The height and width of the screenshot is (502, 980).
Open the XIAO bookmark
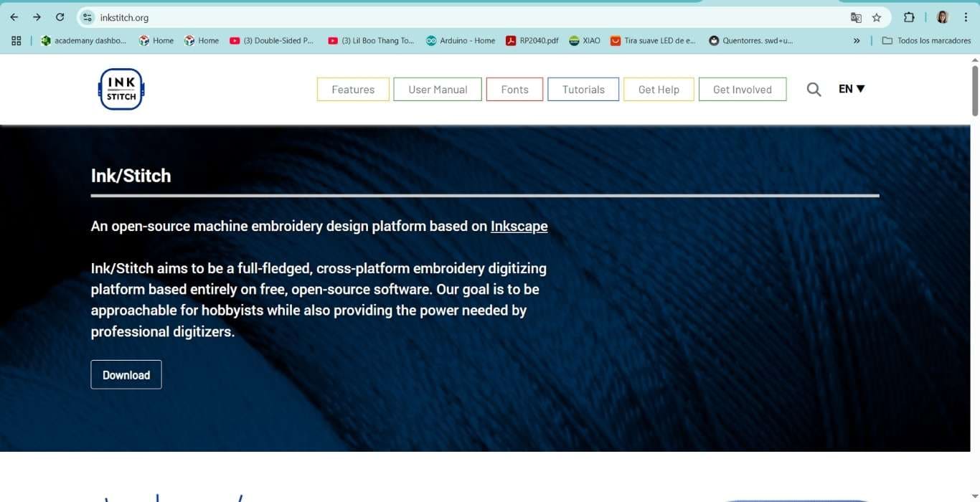tap(585, 41)
